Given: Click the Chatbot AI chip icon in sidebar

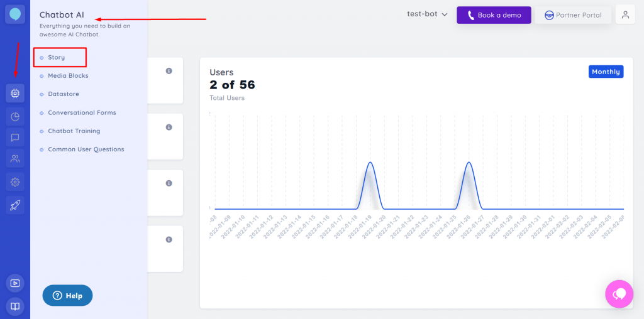Looking at the screenshot, I should (15, 94).
